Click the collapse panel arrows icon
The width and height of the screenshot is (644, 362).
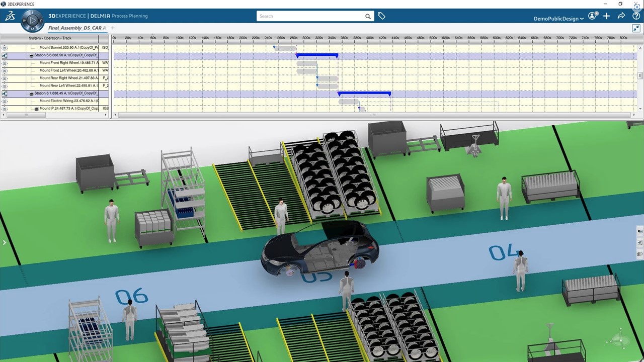tap(636, 29)
